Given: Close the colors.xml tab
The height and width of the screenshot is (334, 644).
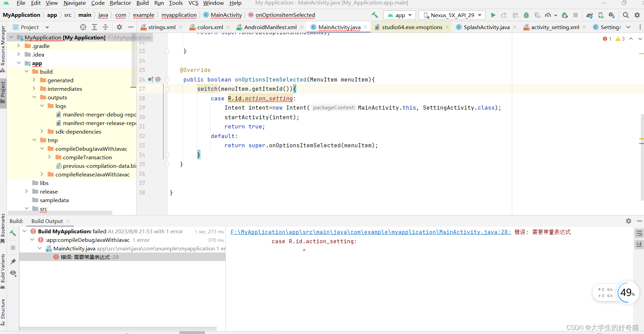Looking at the screenshot, I should point(228,27).
